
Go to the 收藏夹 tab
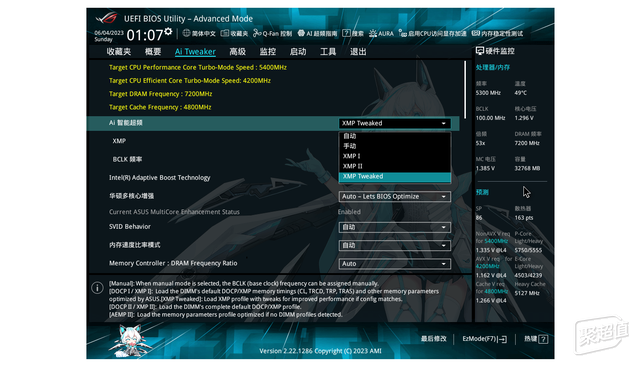point(119,52)
